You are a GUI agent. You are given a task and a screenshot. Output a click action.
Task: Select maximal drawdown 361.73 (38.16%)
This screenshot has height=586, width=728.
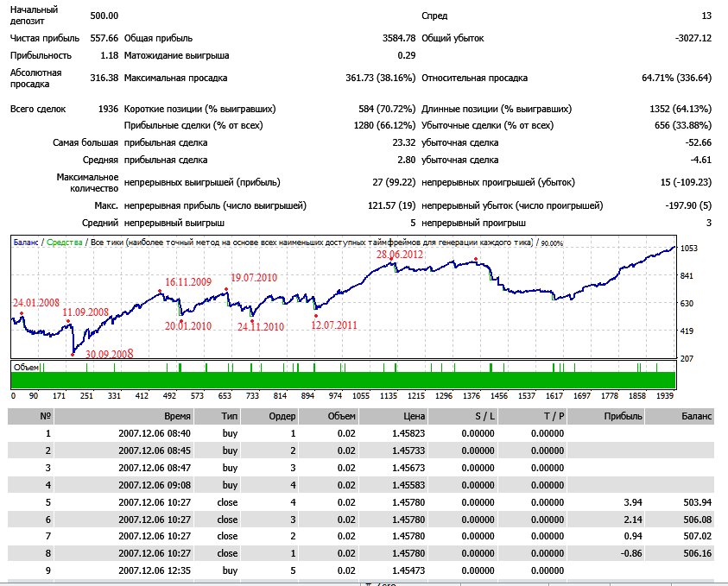tap(380, 78)
